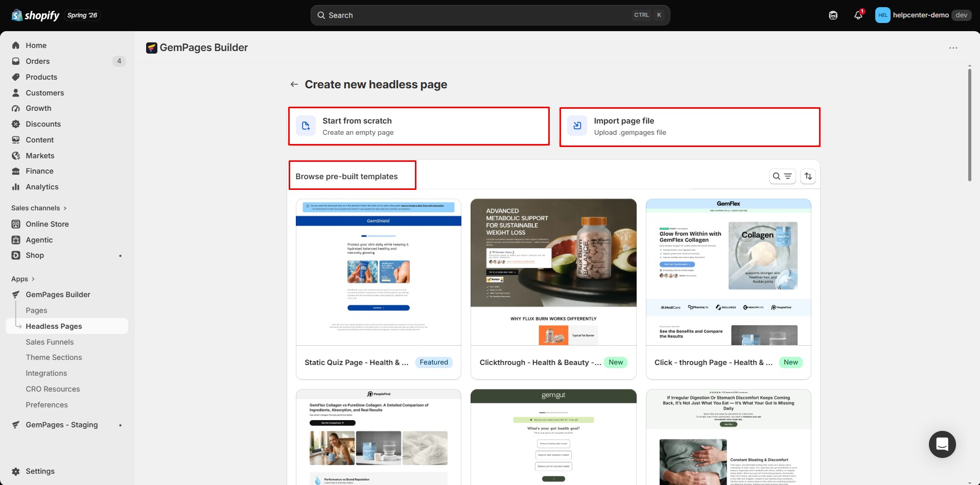Viewport: 980px width, 485px height.
Task: Click the Growth icon in sidebar
Action: pos(16,108)
